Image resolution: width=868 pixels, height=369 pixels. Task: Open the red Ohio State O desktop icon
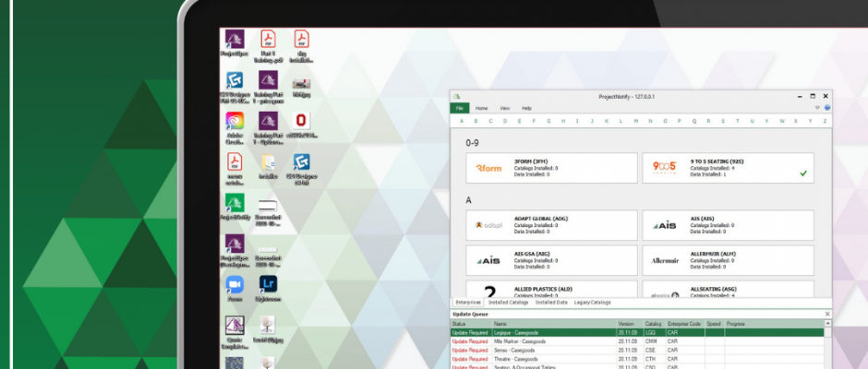click(301, 121)
